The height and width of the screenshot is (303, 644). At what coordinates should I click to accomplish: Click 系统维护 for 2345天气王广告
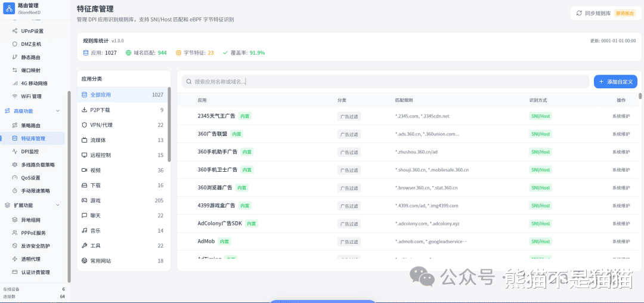pos(621,116)
